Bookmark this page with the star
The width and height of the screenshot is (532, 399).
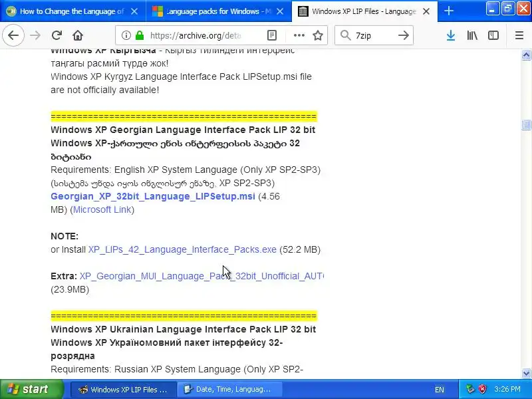coord(318,35)
